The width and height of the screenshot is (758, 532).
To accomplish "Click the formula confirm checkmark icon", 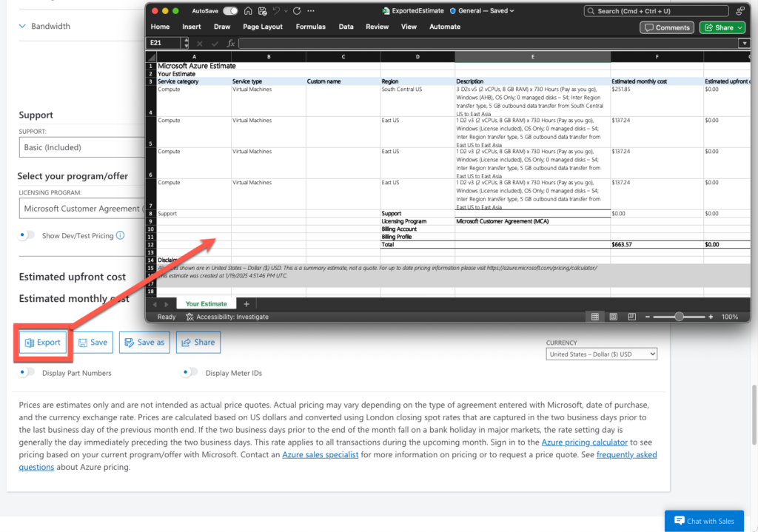I will (215, 44).
